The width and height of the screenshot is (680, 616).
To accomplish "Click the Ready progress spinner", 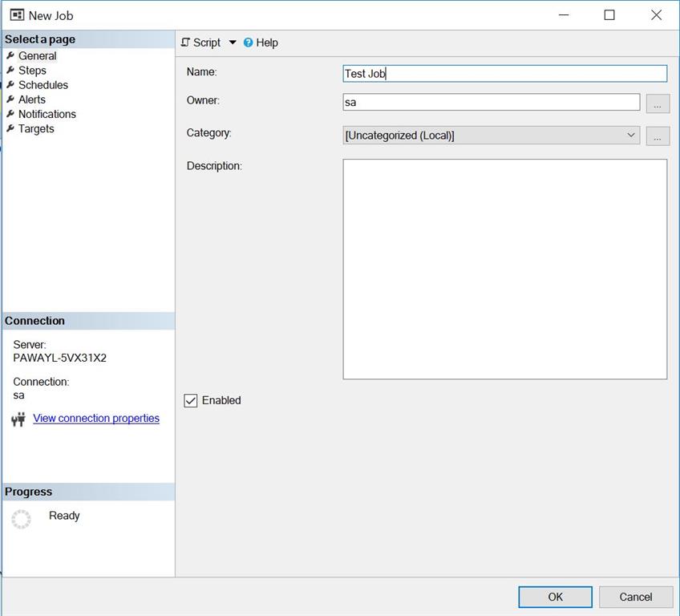I will coord(21,519).
